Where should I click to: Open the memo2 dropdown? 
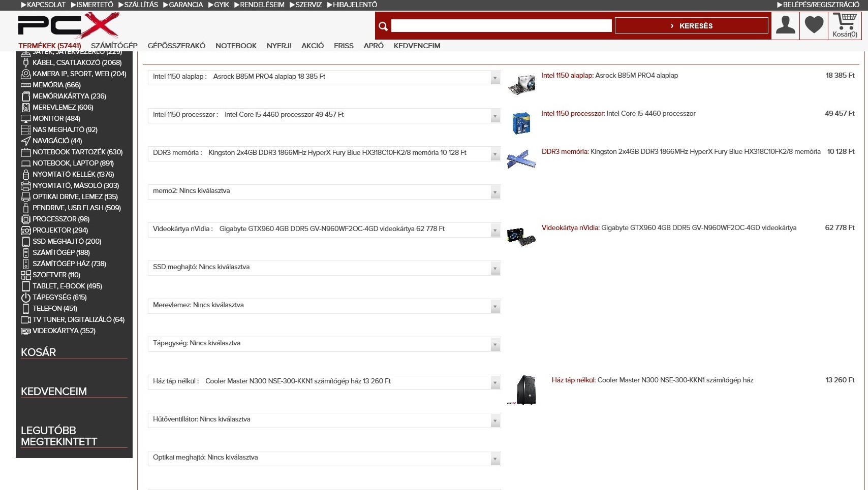tap(324, 192)
